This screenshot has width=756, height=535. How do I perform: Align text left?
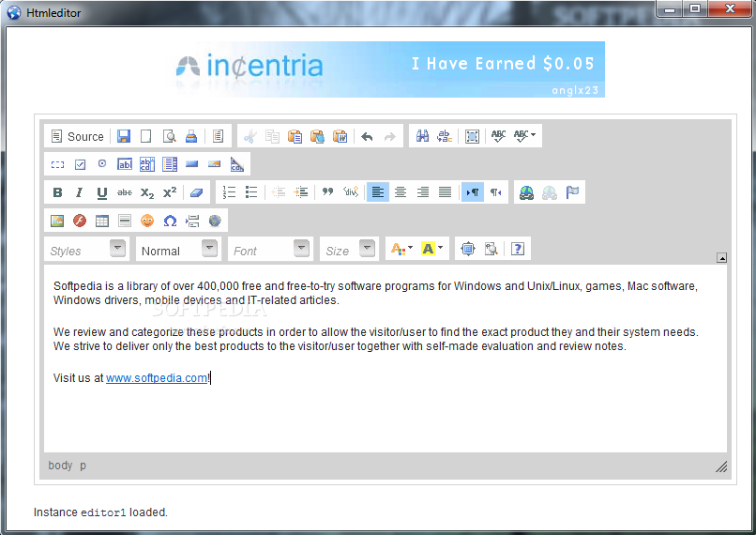pyautogui.click(x=378, y=192)
